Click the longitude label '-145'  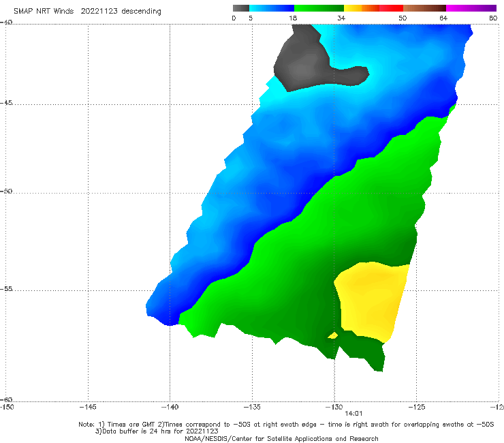(88, 407)
